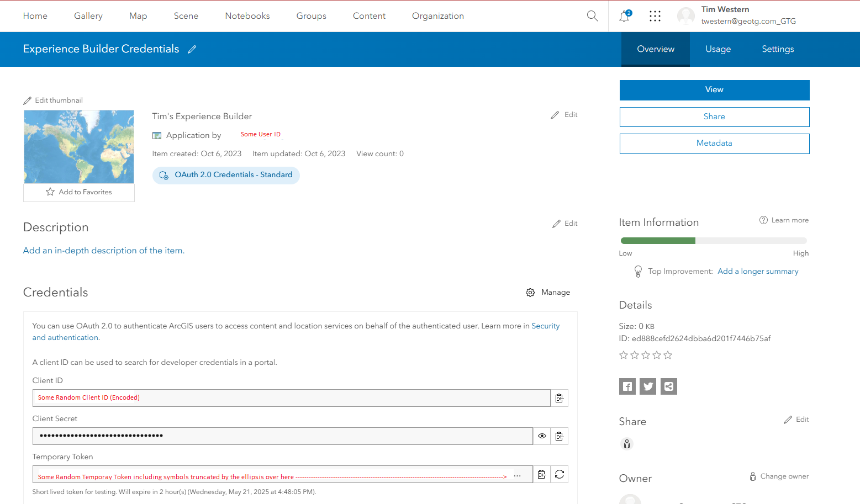This screenshot has height=504, width=860.
Task: Open the app launcher grid
Action: coord(655,16)
